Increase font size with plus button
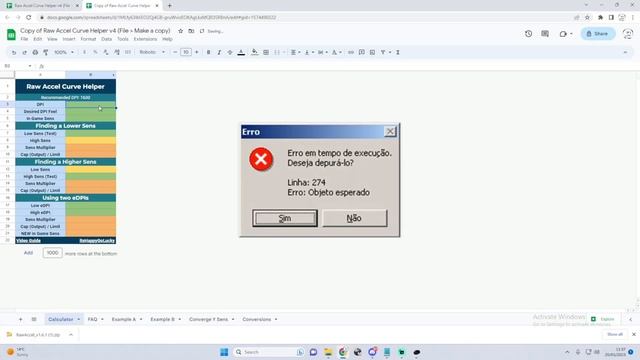This screenshot has width=640, height=360. click(x=197, y=52)
